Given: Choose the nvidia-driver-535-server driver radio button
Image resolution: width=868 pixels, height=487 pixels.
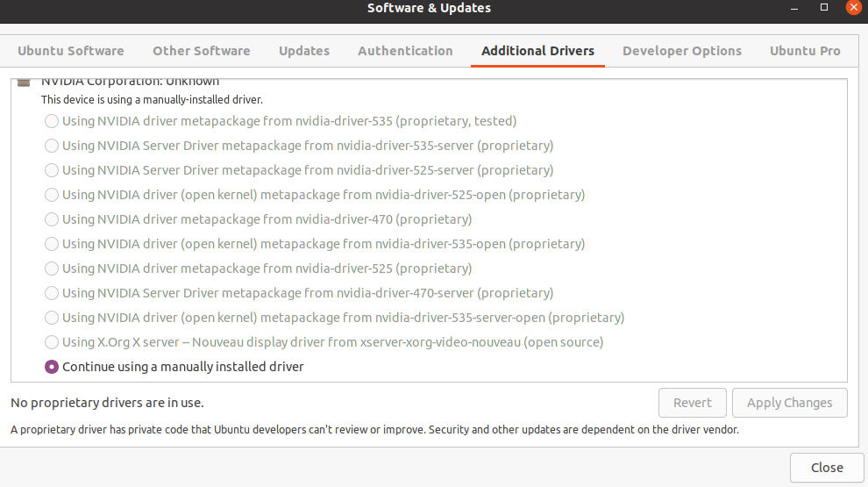Looking at the screenshot, I should click(52, 146).
